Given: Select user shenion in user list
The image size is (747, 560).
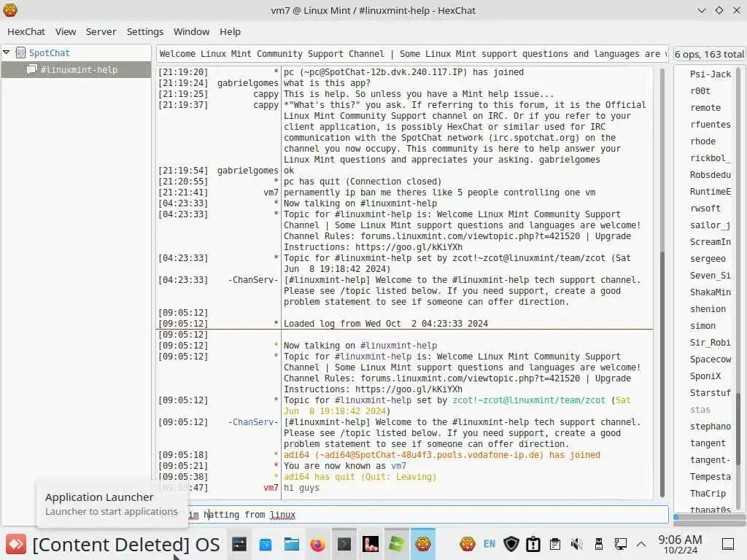Looking at the screenshot, I should tap(708, 309).
